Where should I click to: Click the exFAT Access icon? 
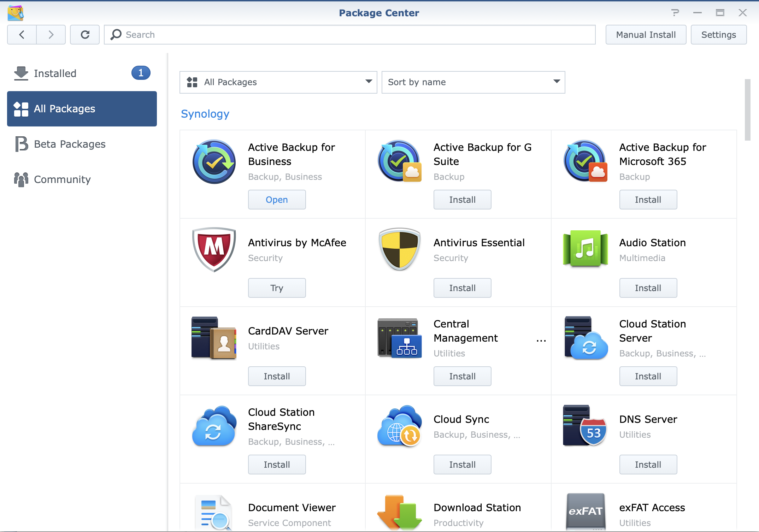[x=585, y=512]
